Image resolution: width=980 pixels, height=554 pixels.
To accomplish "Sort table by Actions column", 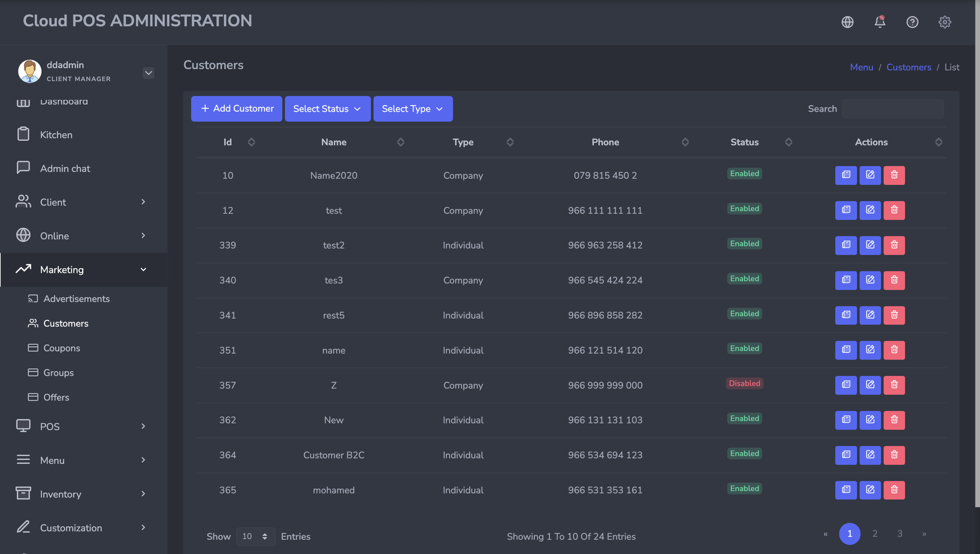I will pyautogui.click(x=938, y=142).
